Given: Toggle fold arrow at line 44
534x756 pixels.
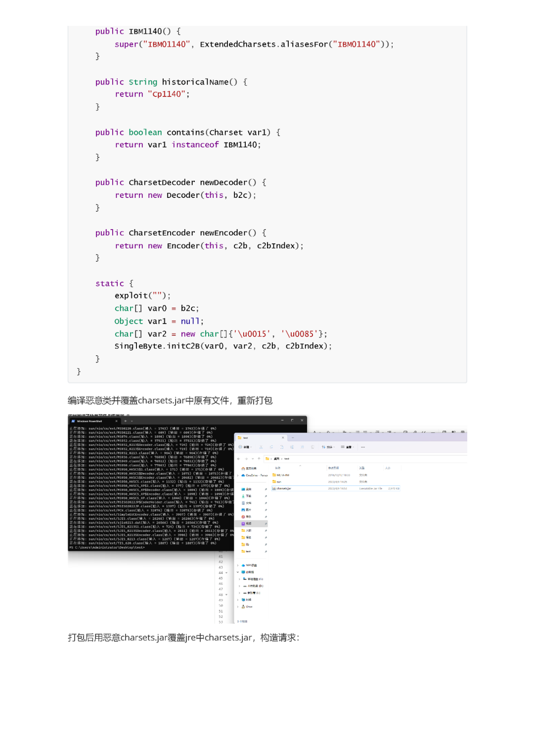Looking at the screenshot, I should pos(226,573).
